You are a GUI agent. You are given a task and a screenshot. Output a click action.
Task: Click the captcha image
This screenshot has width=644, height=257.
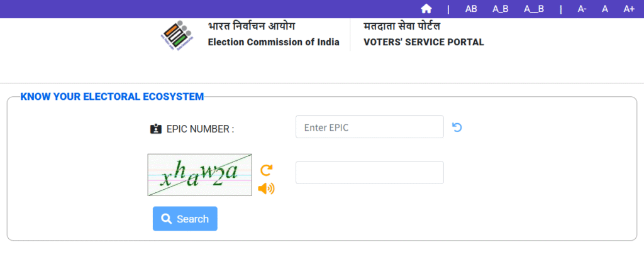point(199,175)
